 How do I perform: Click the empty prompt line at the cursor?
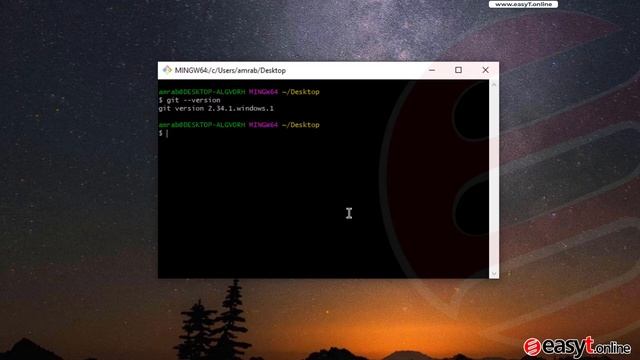pos(164,133)
